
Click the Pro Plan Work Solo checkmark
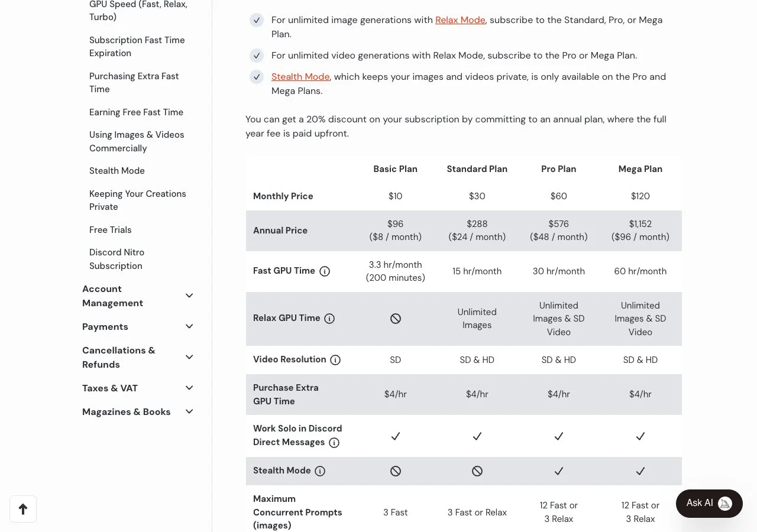pyautogui.click(x=559, y=436)
